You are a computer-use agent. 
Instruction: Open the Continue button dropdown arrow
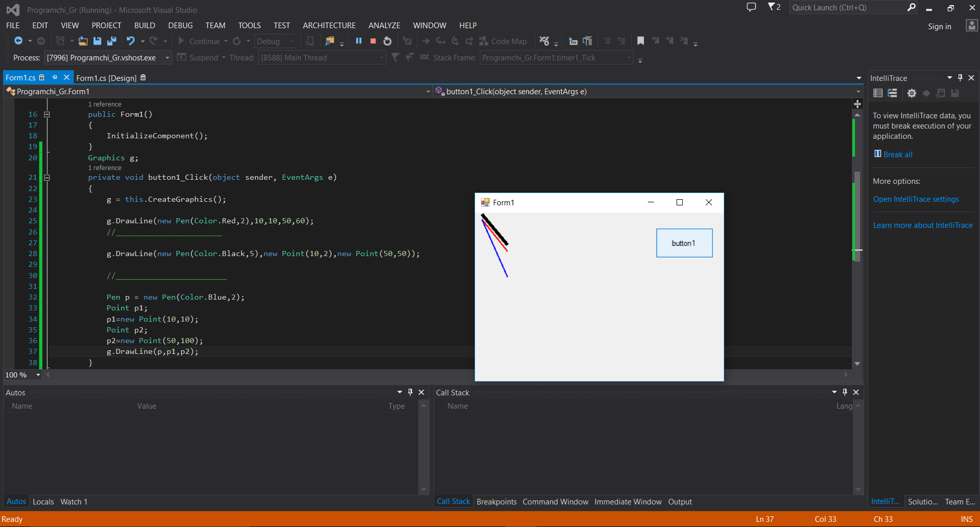pyautogui.click(x=226, y=41)
